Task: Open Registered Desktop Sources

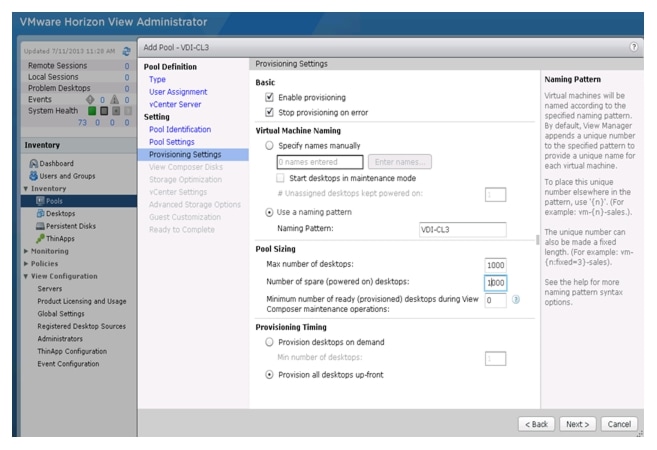Action: point(81,326)
